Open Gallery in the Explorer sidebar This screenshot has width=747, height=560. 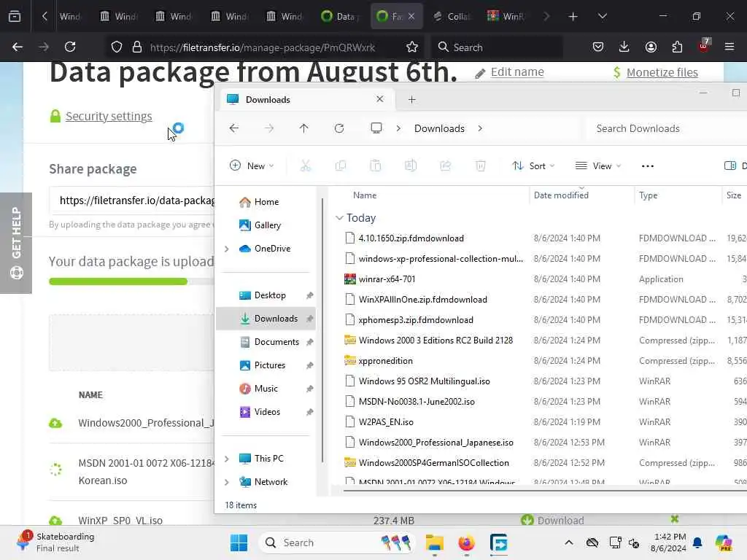(x=267, y=225)
